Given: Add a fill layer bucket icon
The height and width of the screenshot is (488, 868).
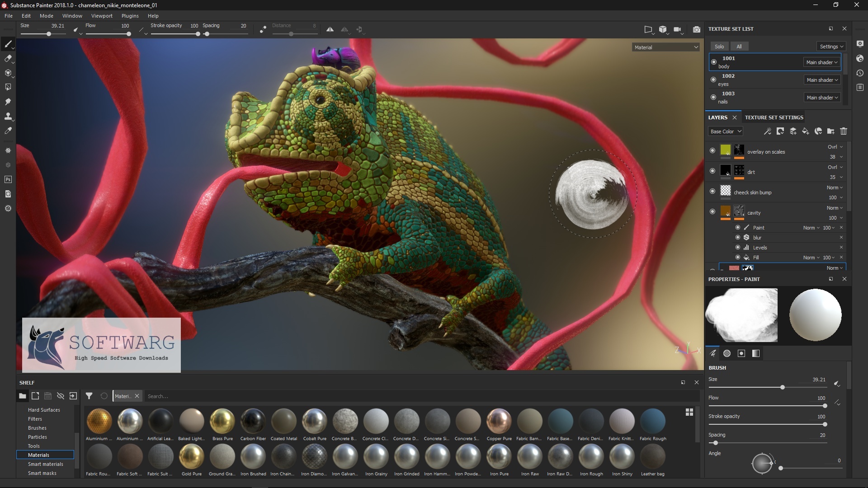Looking at the screenshot, I should (x=806, y=131).
